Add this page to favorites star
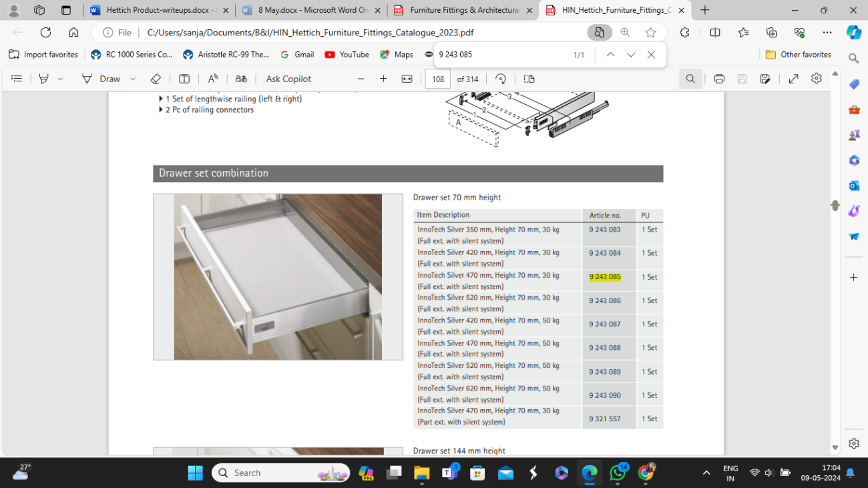868x488 pixels. click(x=650, y=33)
